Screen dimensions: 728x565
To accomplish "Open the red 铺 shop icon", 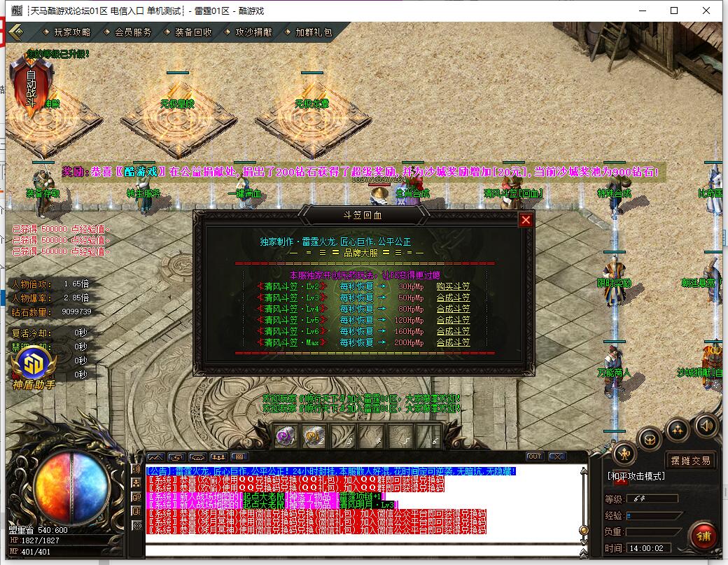I will coord(702,536).
